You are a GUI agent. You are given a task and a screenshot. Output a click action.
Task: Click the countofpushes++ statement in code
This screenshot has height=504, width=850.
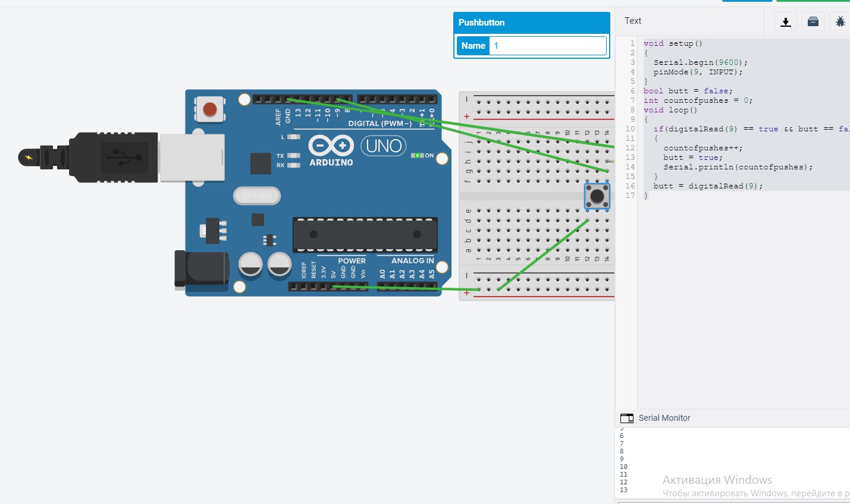(702, 148)
